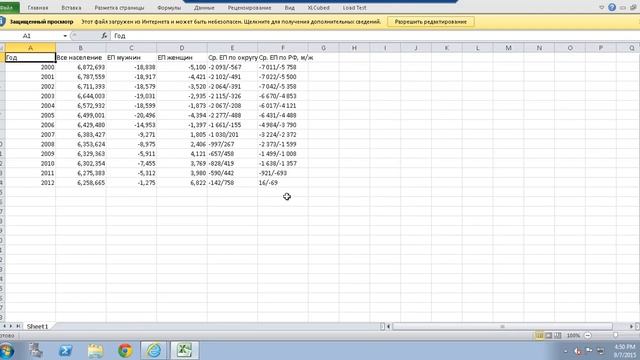Click the zoom out minus button
The image size is (640, 360).
588,336
